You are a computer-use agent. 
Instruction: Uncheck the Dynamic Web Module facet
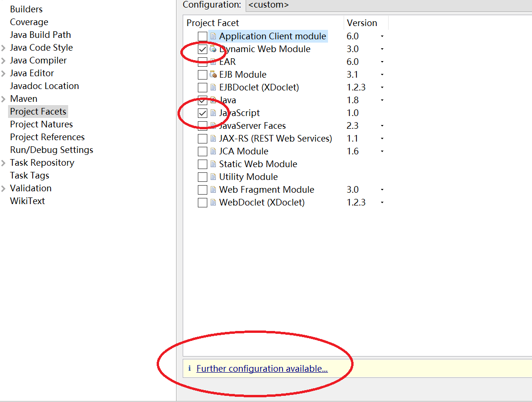[x=203, y=49]
